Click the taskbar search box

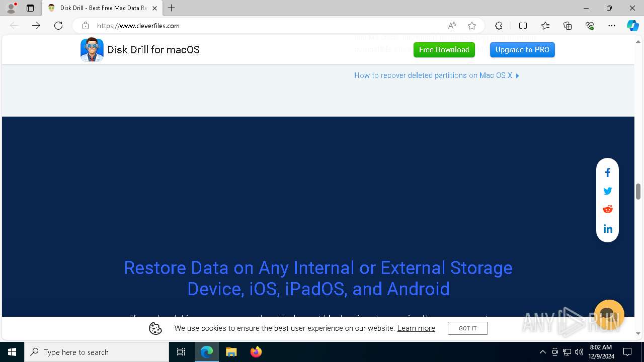97,352
